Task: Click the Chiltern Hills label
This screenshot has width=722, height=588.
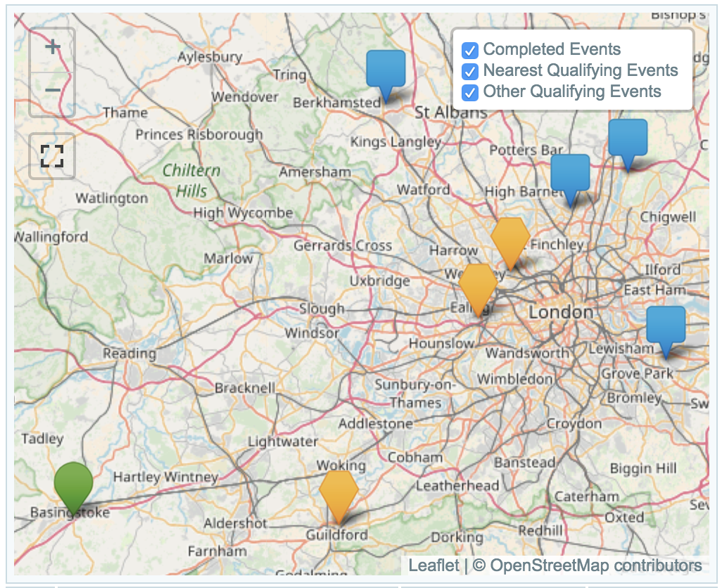Action: click(191, 181)
